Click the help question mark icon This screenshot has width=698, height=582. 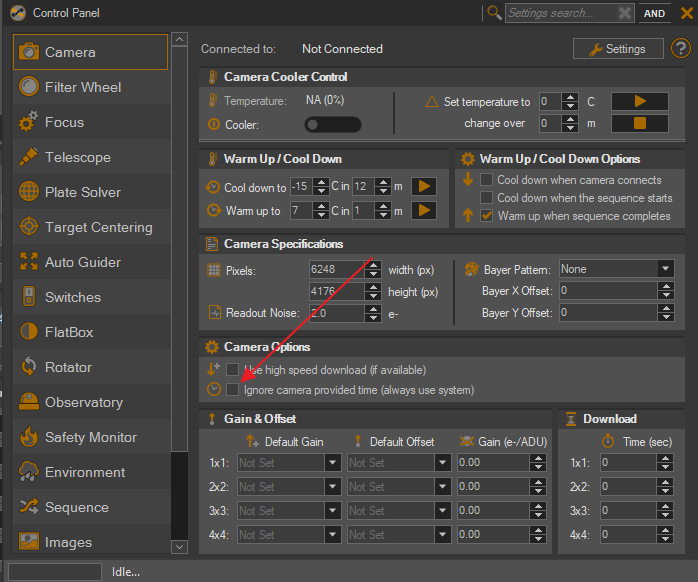coord(681,48)
